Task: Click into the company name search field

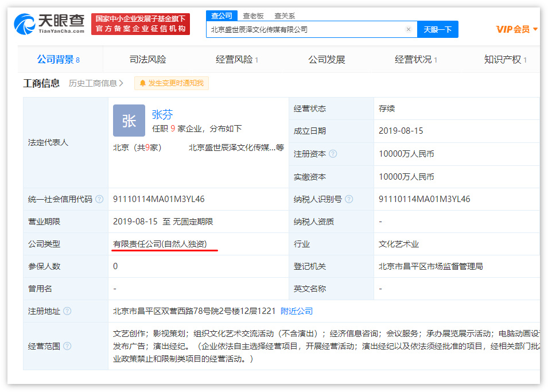Action: [x=304, y=29]
